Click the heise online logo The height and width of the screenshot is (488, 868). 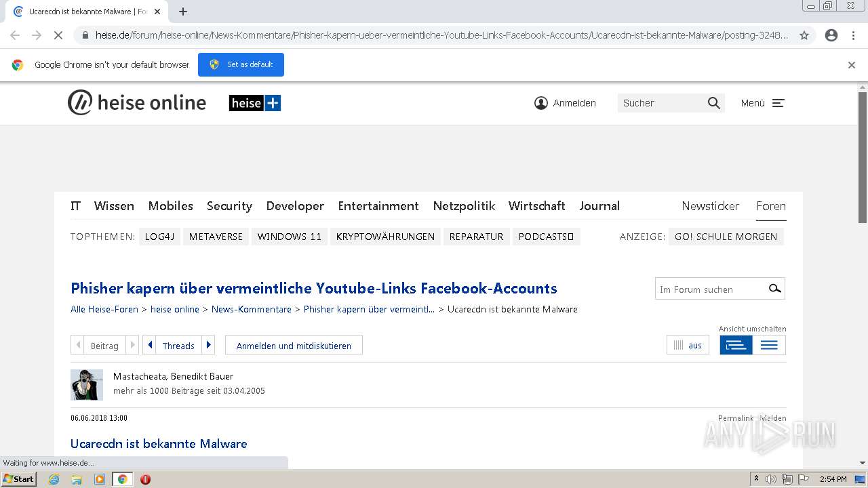click(137, 103)
